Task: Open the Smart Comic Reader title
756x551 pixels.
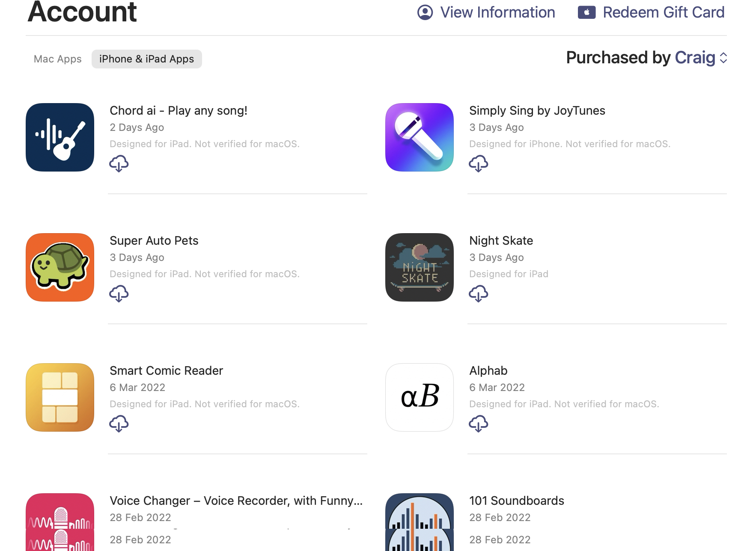Action: point(166,370)
